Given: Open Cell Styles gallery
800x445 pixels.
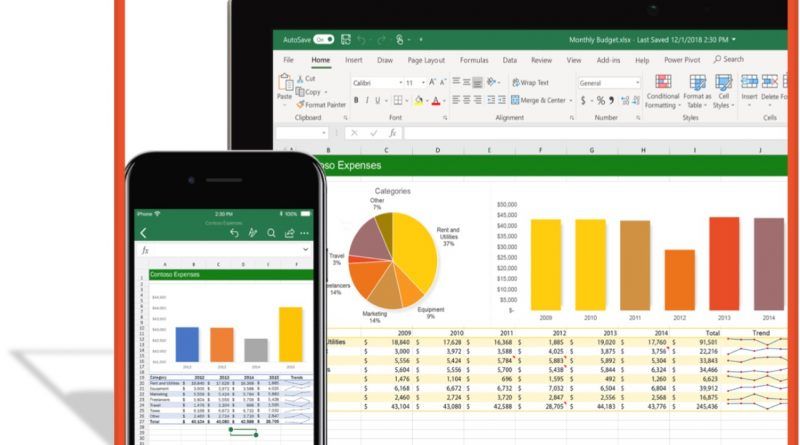Looking at the screenshot, I should pyautogui.click(x=723, y=92).
